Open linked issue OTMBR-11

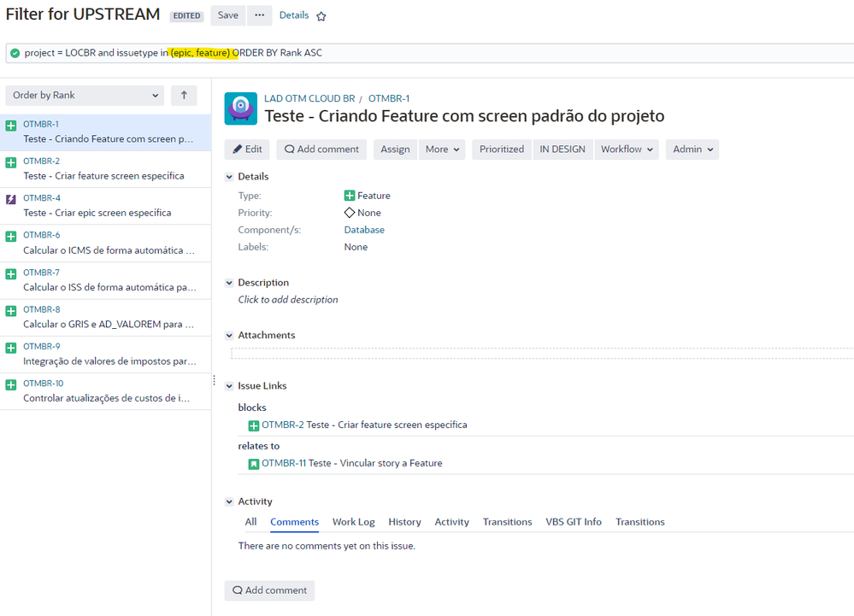point(289,463)
